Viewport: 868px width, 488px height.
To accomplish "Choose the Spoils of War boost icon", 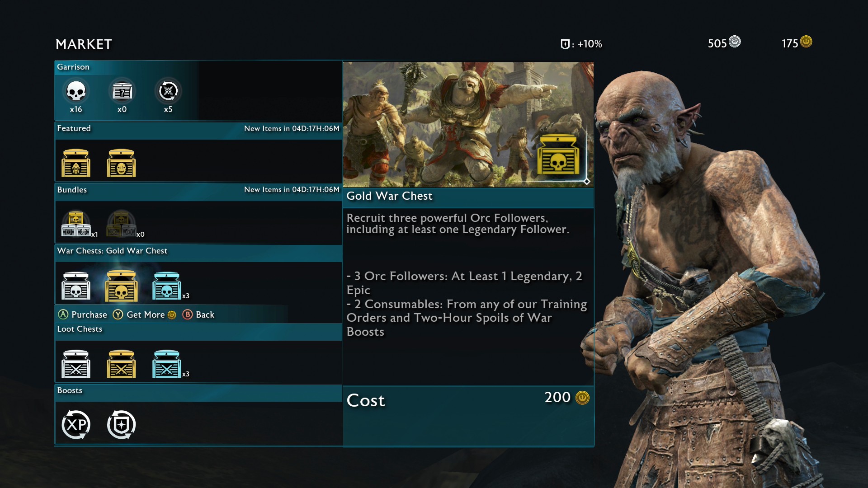I will pos(121,425).
